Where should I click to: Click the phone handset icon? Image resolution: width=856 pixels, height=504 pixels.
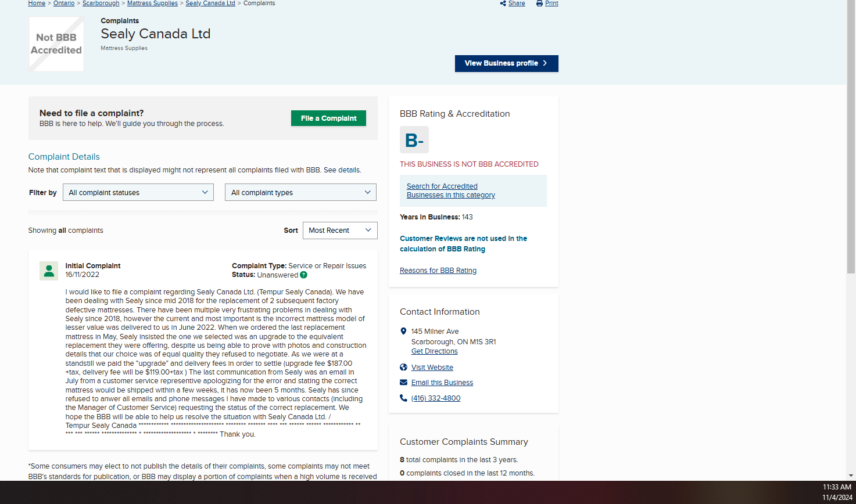(403, 398)
